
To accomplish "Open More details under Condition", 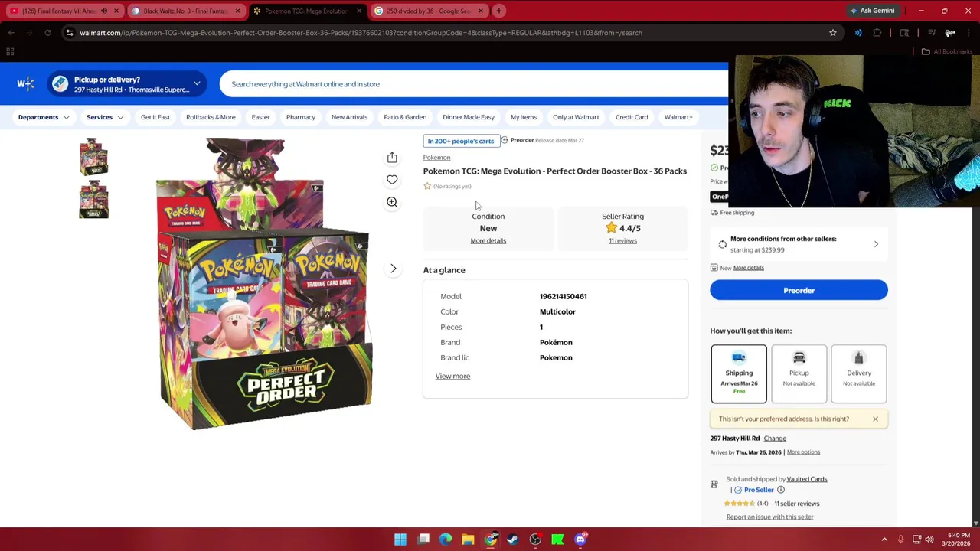I will click(488, 240).
